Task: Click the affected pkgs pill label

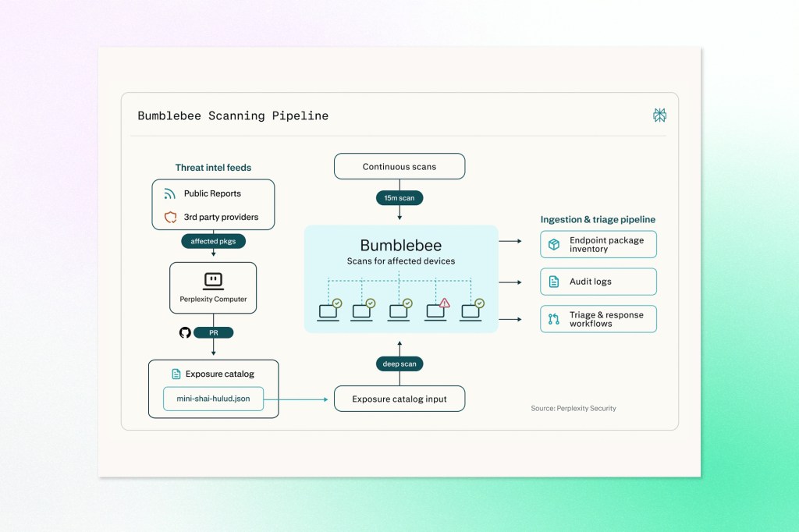Action: [213, 241]
